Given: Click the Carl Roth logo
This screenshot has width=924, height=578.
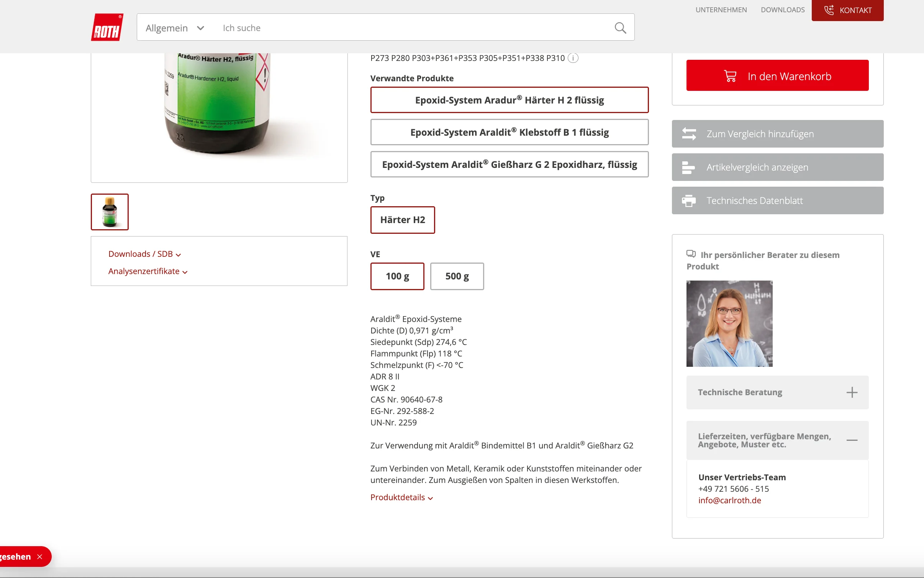Looking at the screenshot, I should 107,27.
